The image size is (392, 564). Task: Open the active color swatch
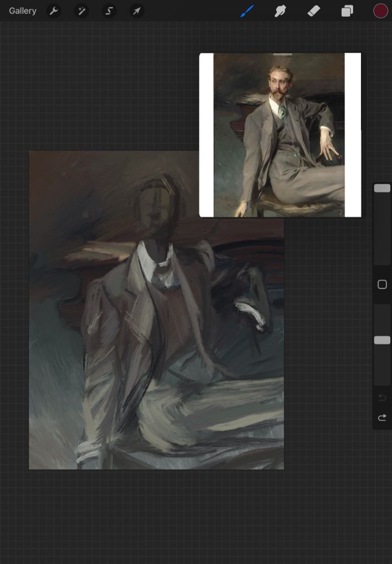[x=381, y=11]
